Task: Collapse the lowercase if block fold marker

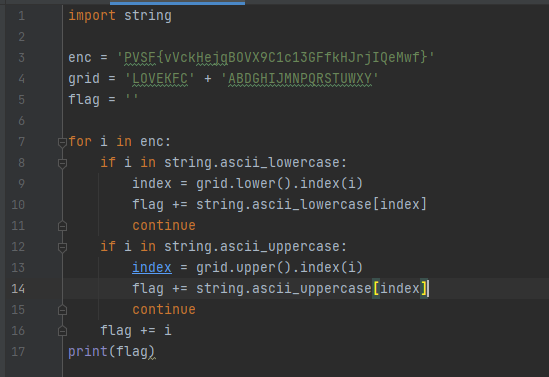Action: [62, 163]
